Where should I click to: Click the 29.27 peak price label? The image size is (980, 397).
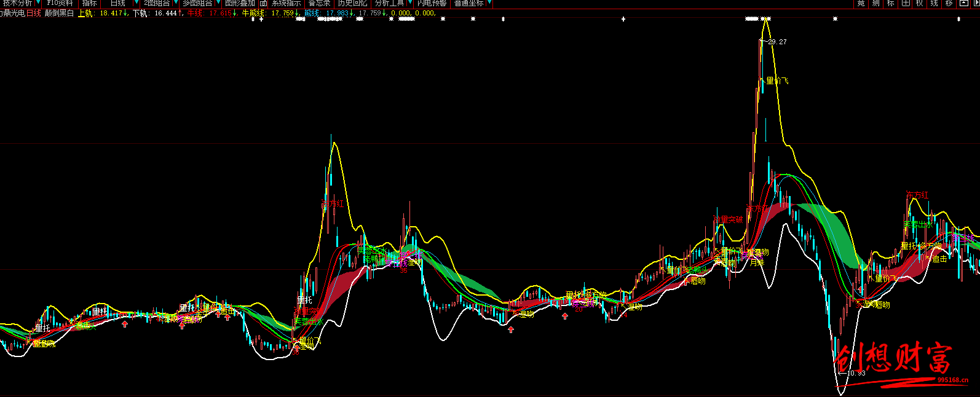tap(777, 42)
